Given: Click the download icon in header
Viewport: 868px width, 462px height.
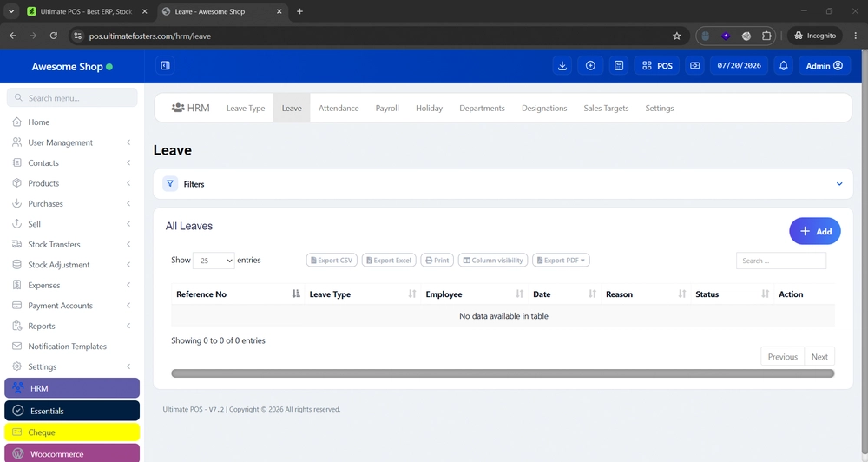Looking at the screenshot, I should tap(562, 65).
